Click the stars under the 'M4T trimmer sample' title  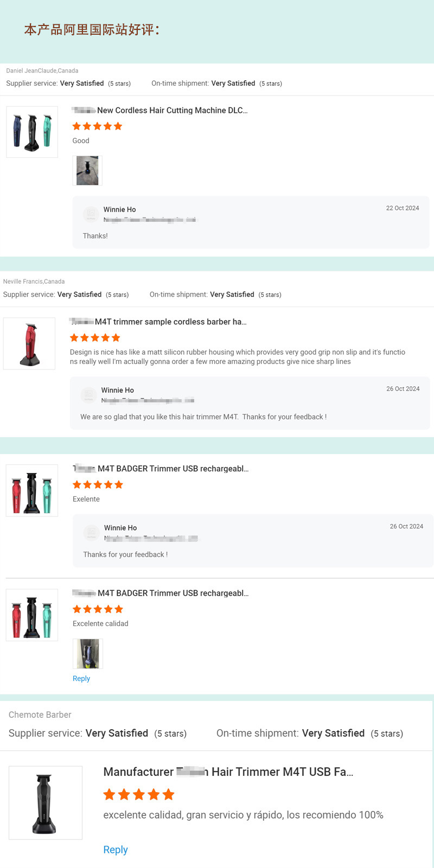click(95, 337)
